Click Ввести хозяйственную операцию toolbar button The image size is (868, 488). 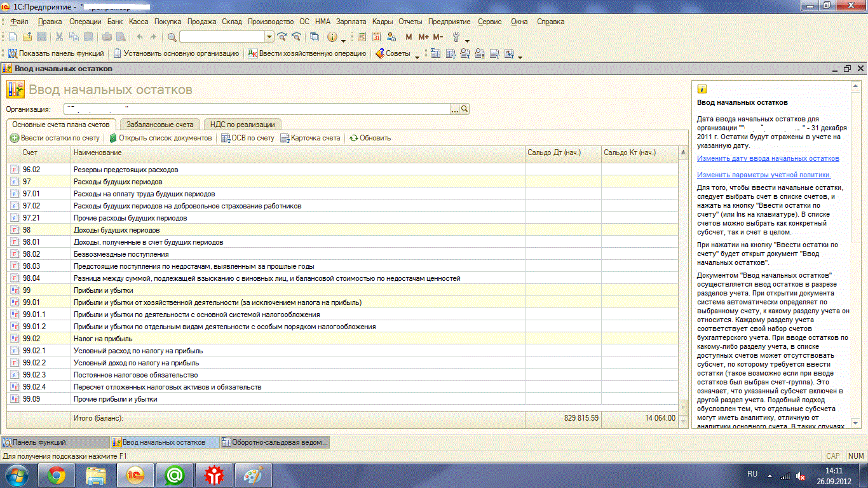pyautogui.click(x=307, y=53)
